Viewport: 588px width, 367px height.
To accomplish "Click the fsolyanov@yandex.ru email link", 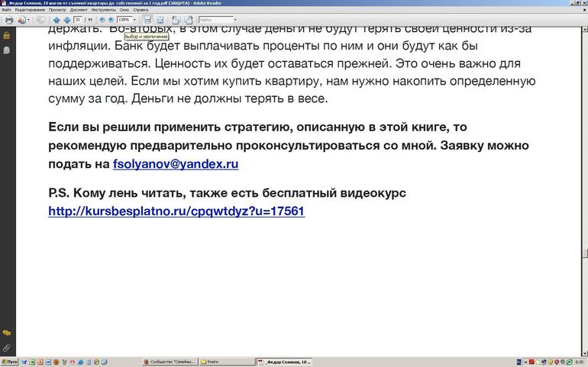I will tap(176, 164).
